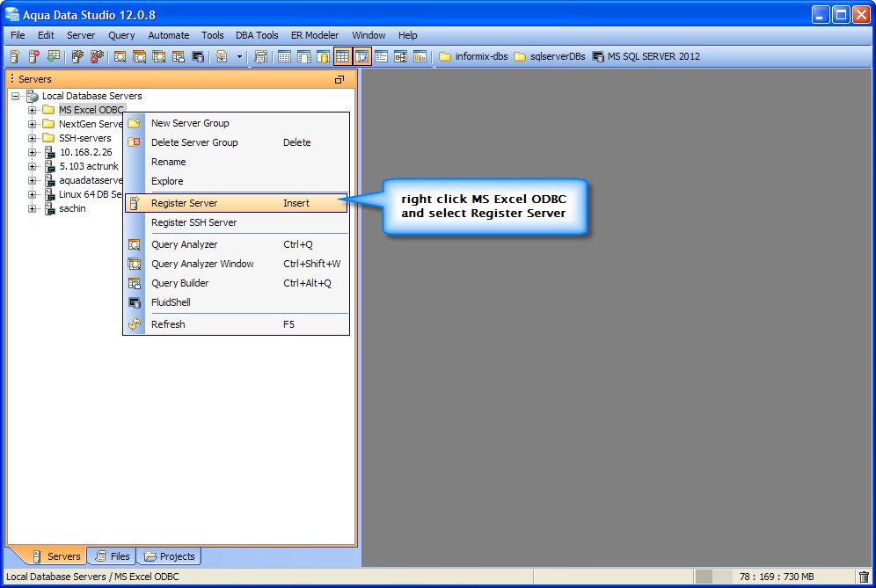
Task: Open the DBA Tools menu
Action: (257, 35)
